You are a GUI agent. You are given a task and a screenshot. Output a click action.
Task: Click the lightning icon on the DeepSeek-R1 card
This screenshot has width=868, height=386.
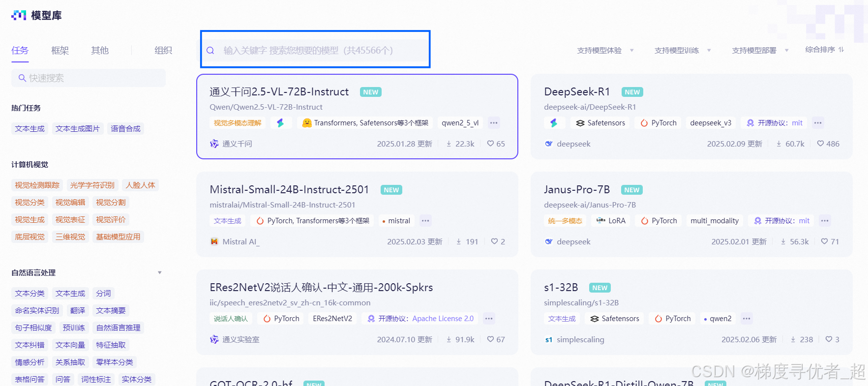[x=554, y=123]
